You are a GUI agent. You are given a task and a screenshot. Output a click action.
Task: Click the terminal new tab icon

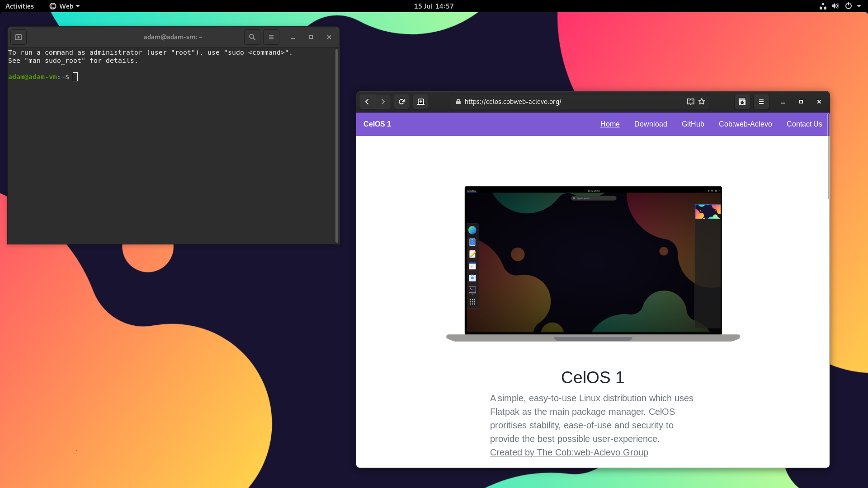point(19,37)
